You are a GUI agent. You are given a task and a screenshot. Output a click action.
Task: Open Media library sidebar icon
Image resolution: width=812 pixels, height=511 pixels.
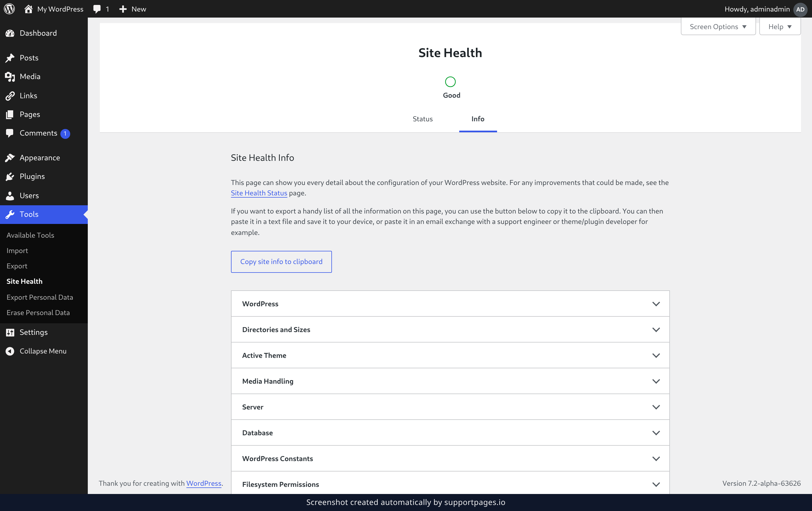tap(10, 77)
